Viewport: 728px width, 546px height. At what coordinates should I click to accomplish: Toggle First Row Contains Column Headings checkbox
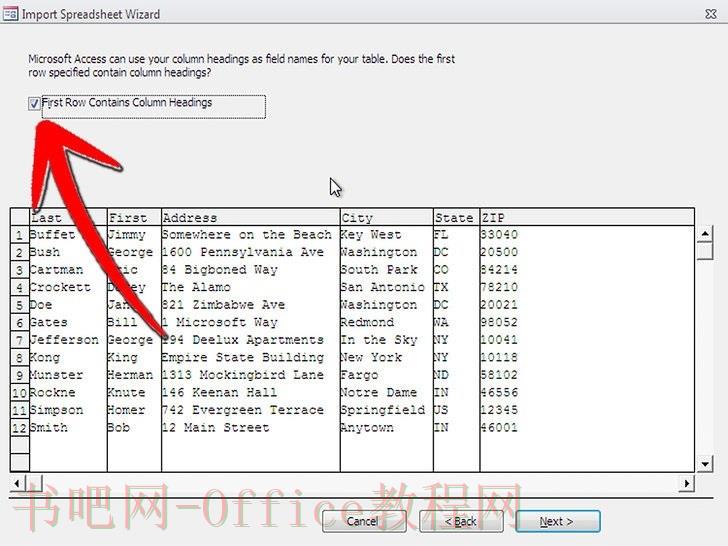point(34,103)
